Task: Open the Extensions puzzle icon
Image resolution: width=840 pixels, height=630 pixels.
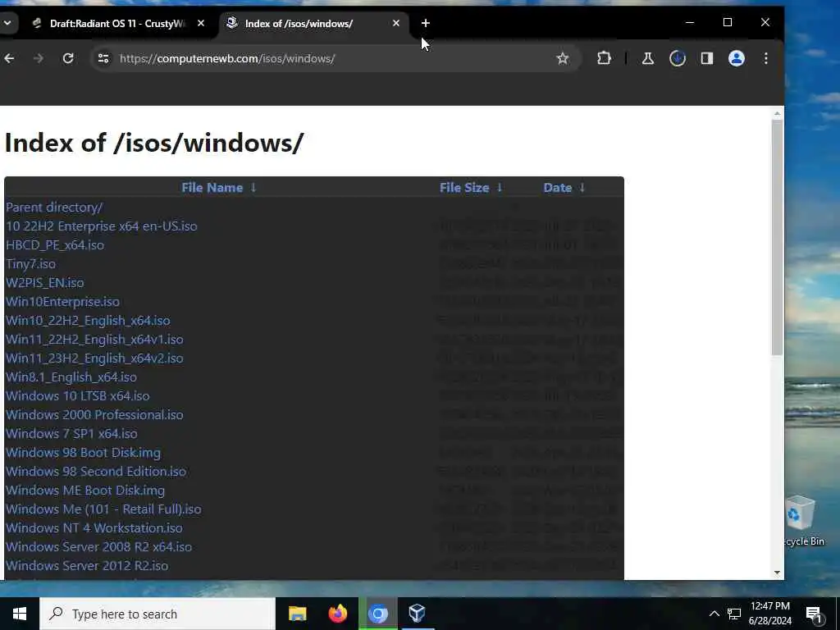Action: [x=605, y=58]
